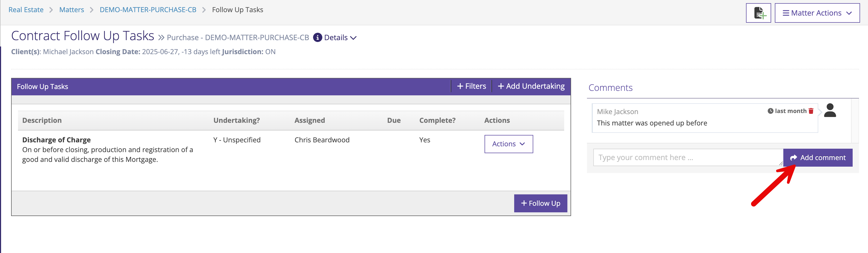Viewport: 868px width, 253px height.
Task: Click the double chevron after page title
Action: point(161,38)
